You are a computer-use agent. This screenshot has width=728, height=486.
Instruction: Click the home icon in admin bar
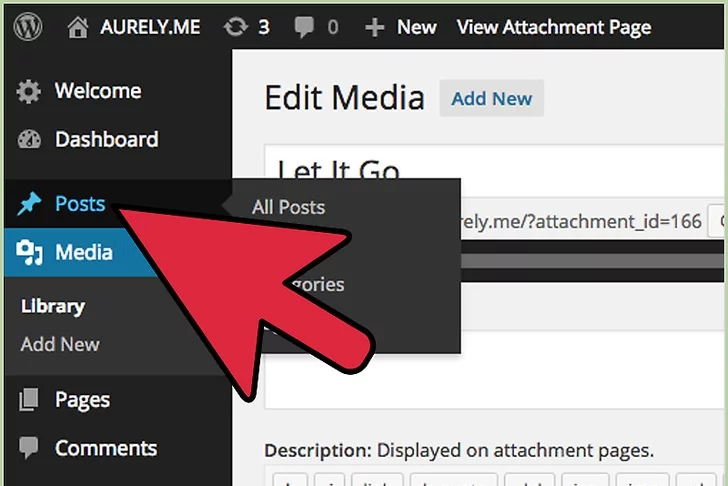pos(78,27)
